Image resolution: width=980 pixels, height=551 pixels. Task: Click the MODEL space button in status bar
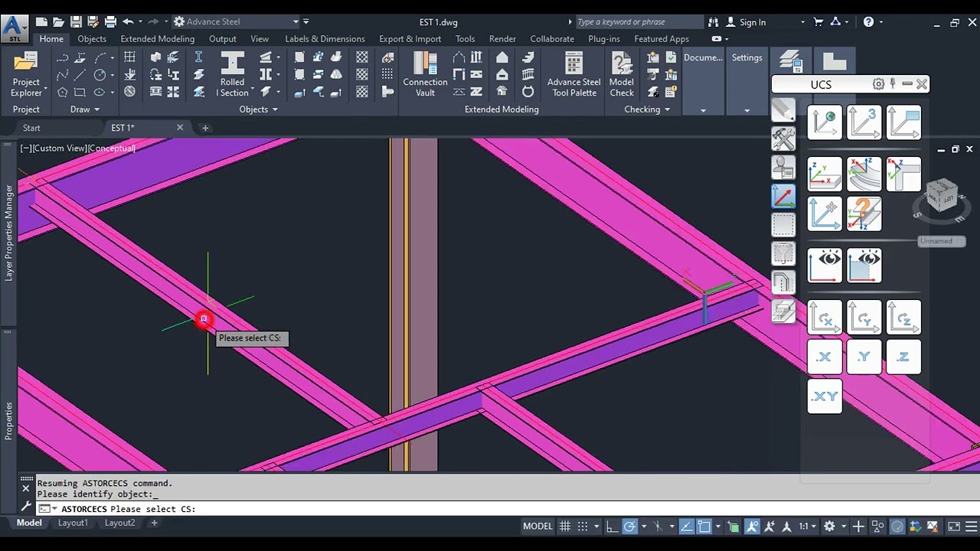click(537, 527)
